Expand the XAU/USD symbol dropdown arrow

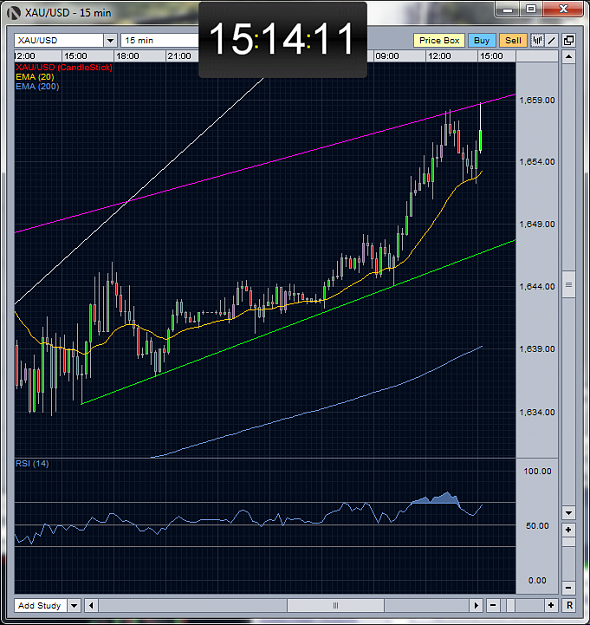click(x=110, y=40)
